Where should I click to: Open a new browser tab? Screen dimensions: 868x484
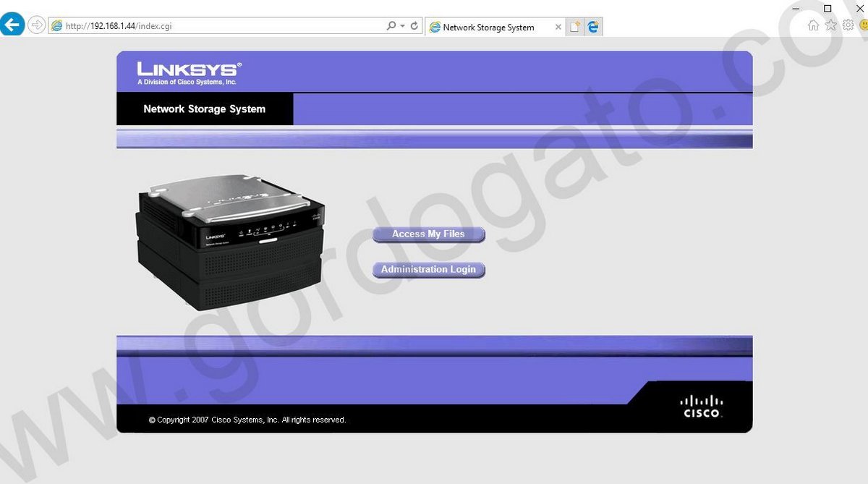pyautogui.click(x=575, y=26)
